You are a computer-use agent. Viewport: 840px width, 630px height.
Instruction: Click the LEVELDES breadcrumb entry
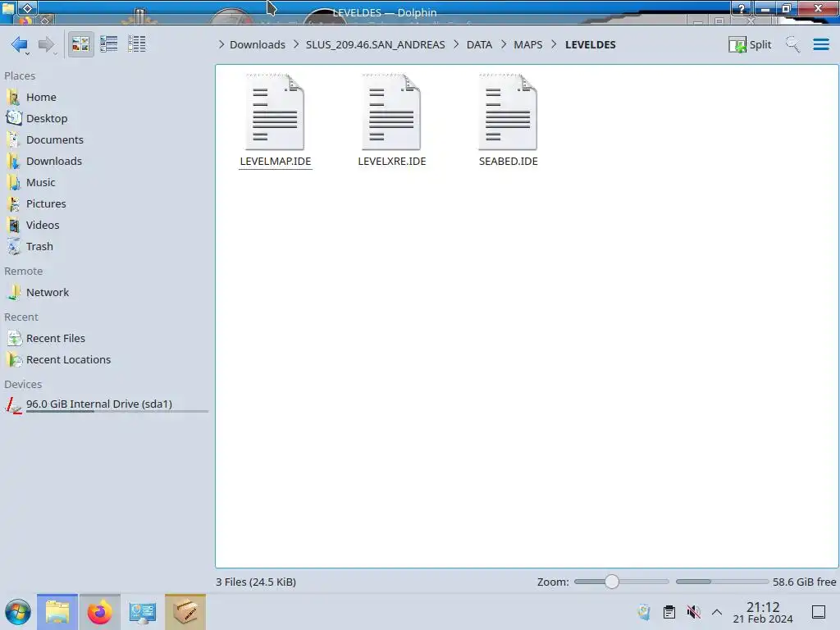(x=590, y=44)
